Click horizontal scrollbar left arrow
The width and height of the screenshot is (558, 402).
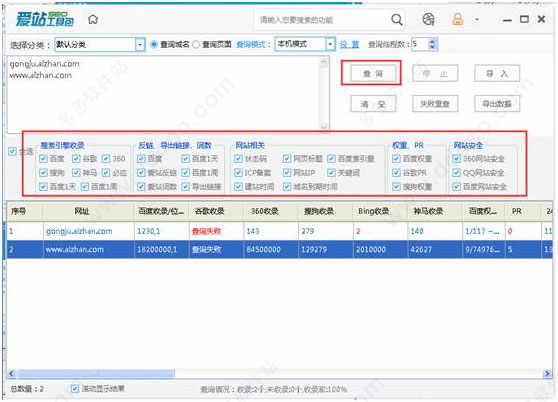11,373
